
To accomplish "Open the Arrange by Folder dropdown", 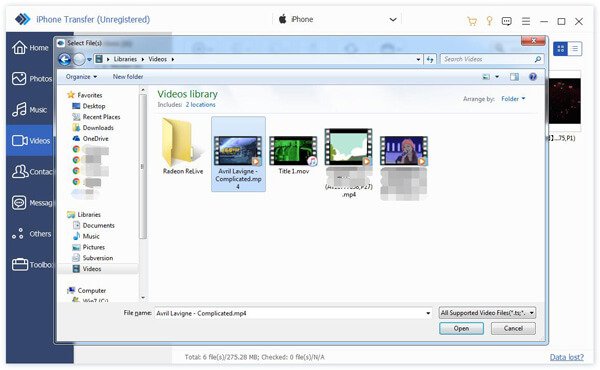I will point(513,99).
